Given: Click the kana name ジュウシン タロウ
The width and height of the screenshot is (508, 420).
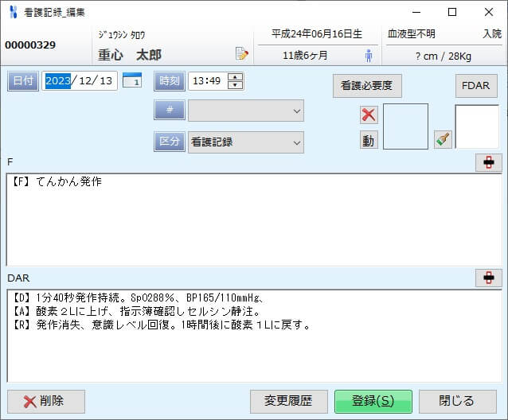Looking at the screenshot, I should 122,35.
